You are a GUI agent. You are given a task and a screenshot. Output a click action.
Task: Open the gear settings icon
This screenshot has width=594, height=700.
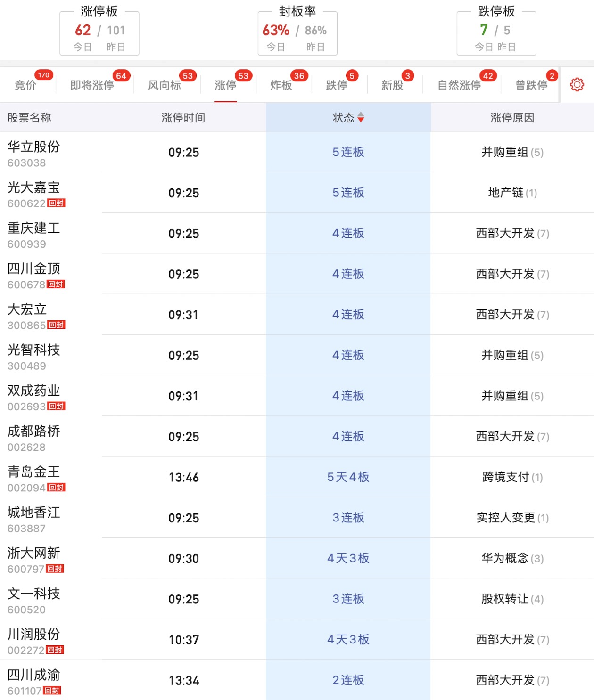tap(577, 85)
